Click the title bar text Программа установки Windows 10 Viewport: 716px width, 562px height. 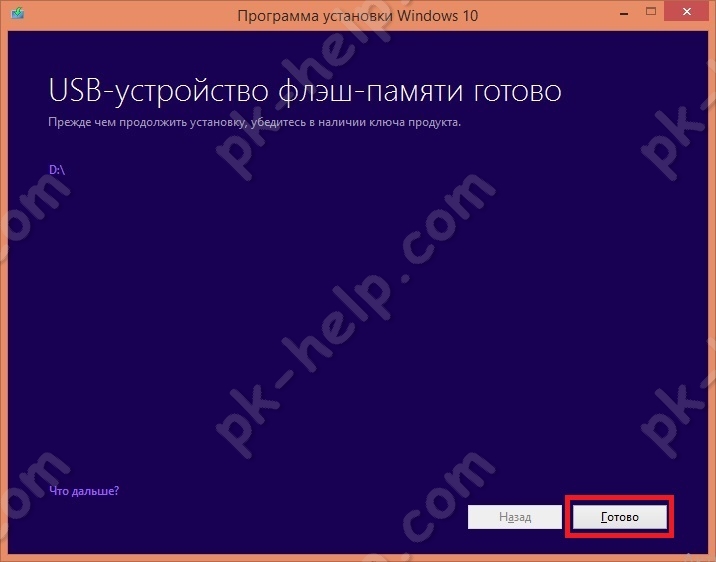(358, 16)
